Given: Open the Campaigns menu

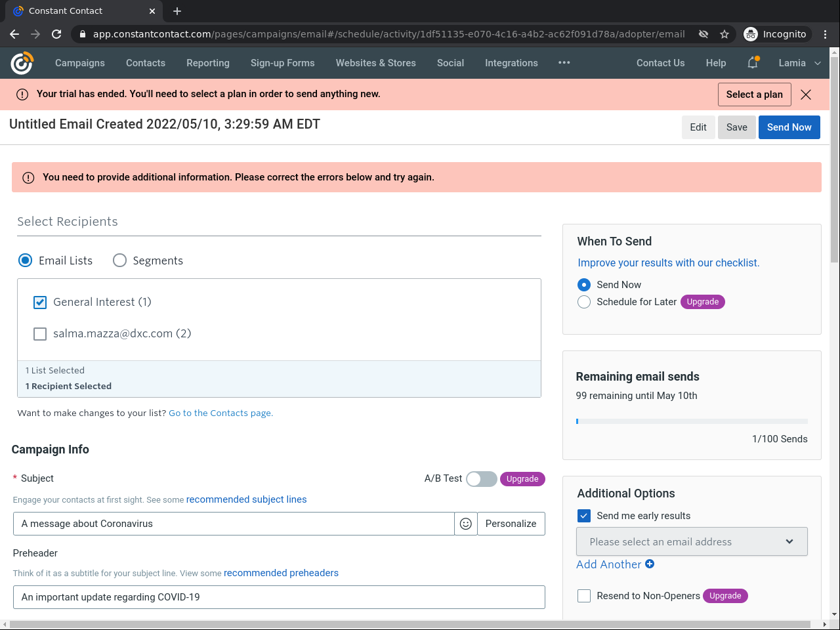Looking at the screenshot, I should click(x=80, y=63).
